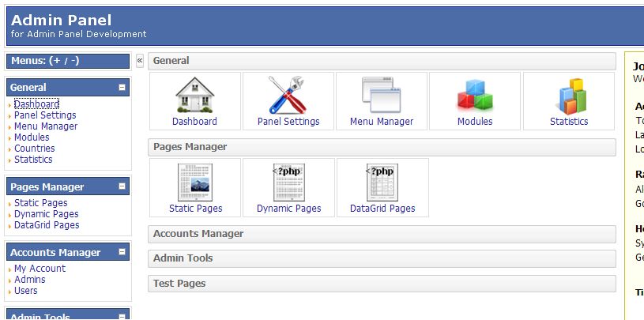Image resolution: width=644 pixels, height=320 pixels.
Task: Open the Dynamic Pages php icon
Action: point(288,183)
